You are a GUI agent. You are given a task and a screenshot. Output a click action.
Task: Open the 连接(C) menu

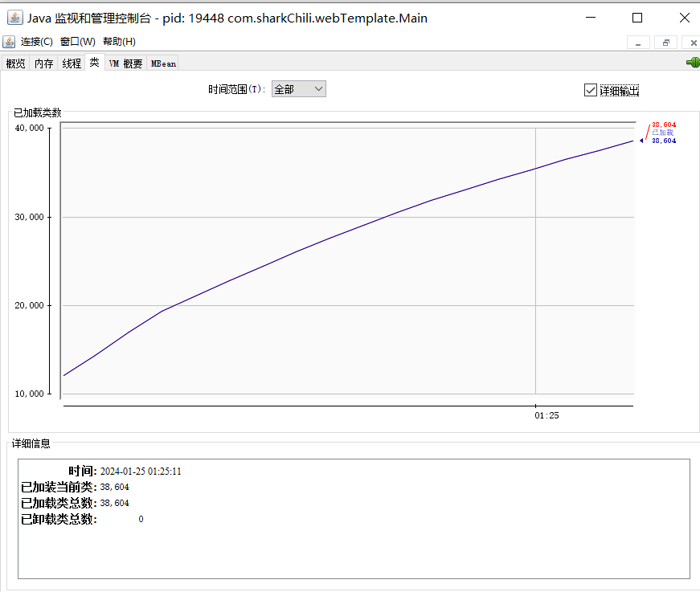point(37,42)
